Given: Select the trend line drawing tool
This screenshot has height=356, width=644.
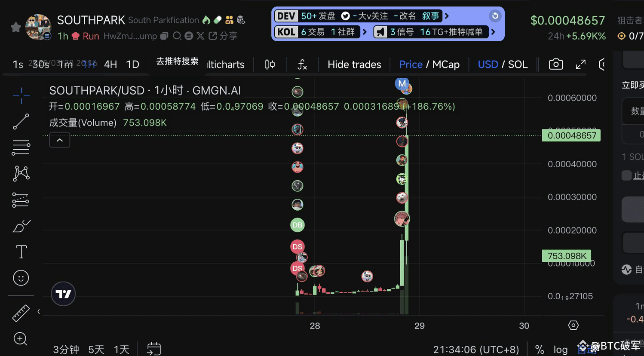Looking at the screenshot, I should pos(21,122).
